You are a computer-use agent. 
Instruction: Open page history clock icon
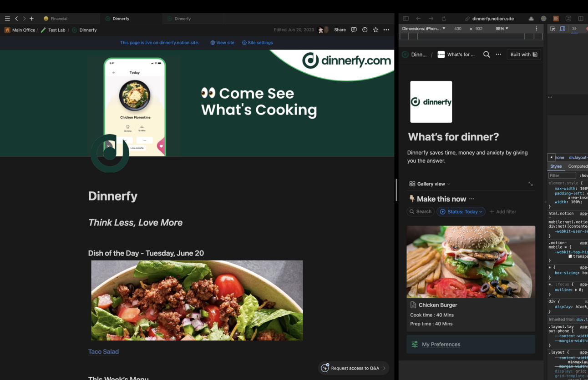[x=365, y=30]
